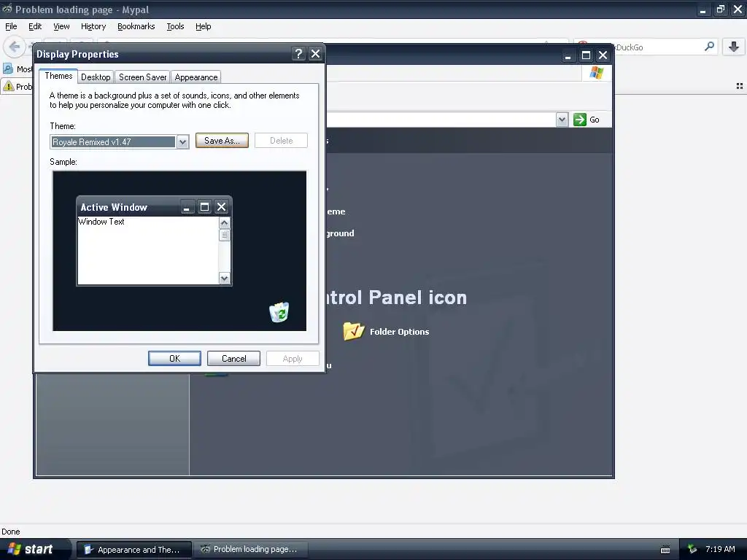Open the View menu in Mypal
The image size is (747, 560).
[x=61, y=26]
